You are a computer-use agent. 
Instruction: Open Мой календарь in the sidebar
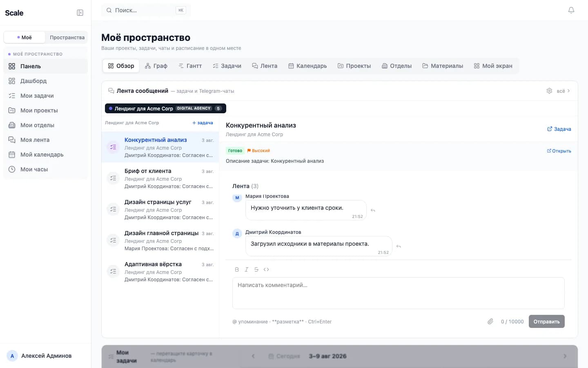point(46,155)
